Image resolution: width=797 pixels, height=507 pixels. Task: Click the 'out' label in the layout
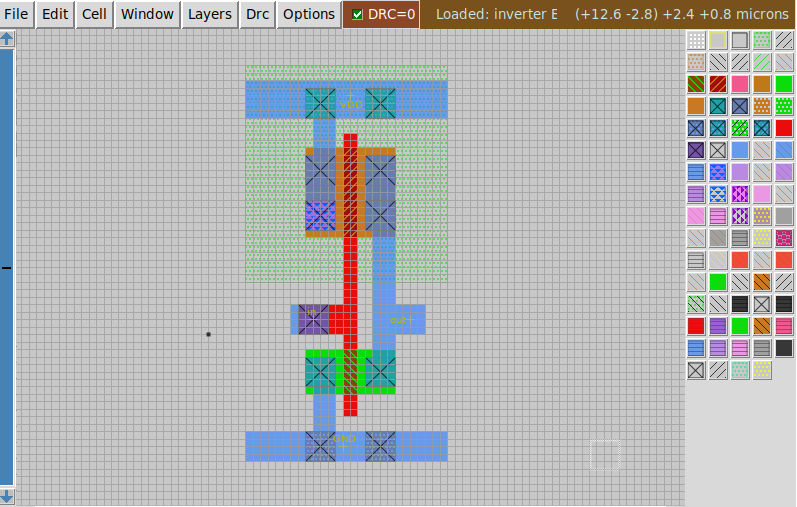point(398,319)
